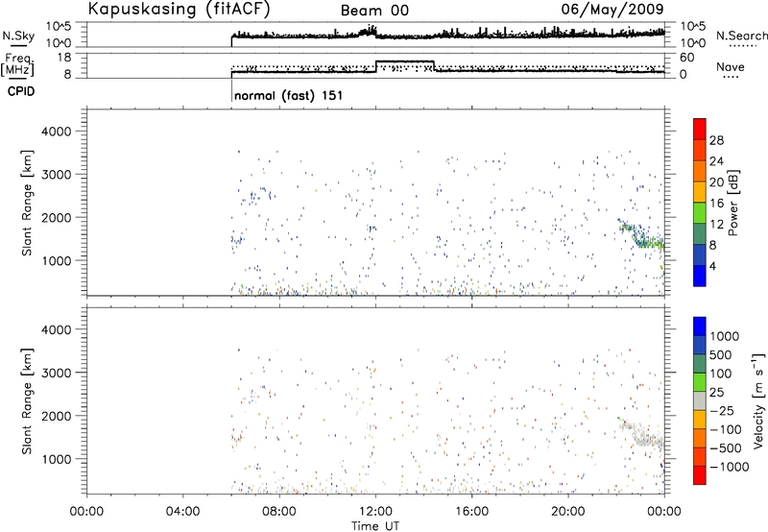The width and height of the screenshot is (768, 532).
Task: Click the "3000" tick of the velocity panel
Action: [57, 374]
